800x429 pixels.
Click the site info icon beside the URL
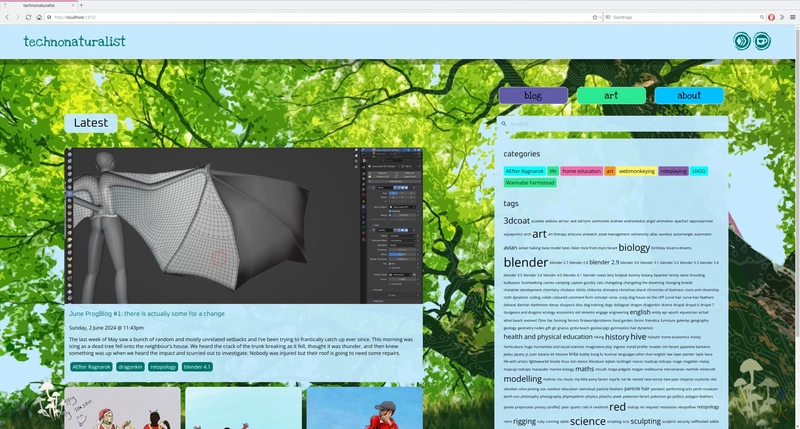pyautogui.click(x=49, y=17)
